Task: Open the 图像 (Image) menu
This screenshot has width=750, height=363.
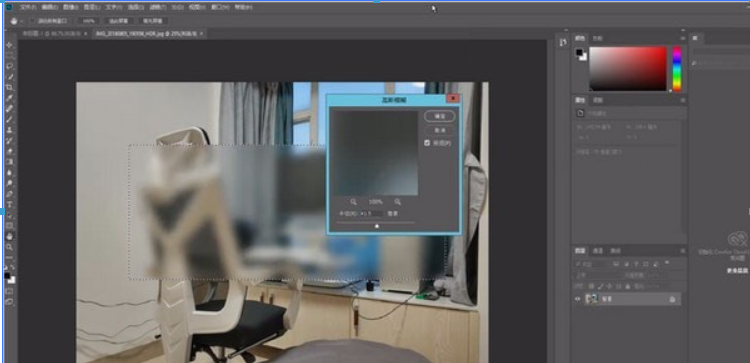Action: [71, 8]
